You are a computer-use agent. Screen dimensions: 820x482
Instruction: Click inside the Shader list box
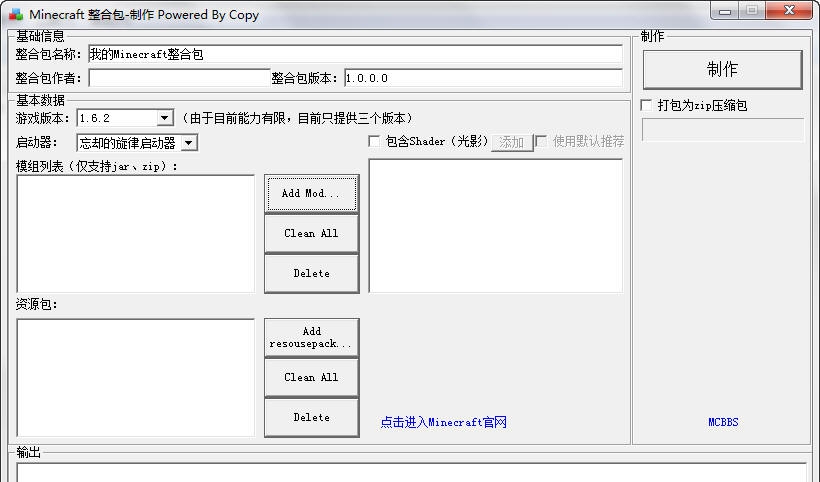pos(496,226)
